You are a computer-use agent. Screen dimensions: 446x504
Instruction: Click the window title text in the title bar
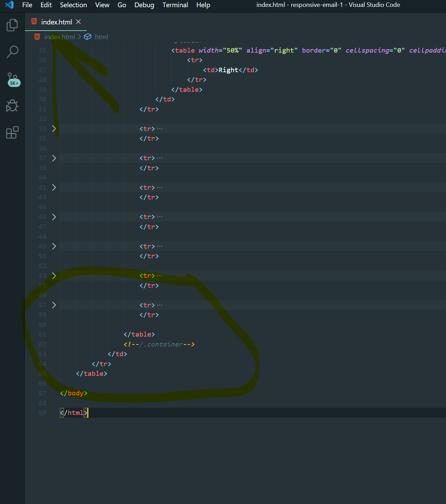328,5
